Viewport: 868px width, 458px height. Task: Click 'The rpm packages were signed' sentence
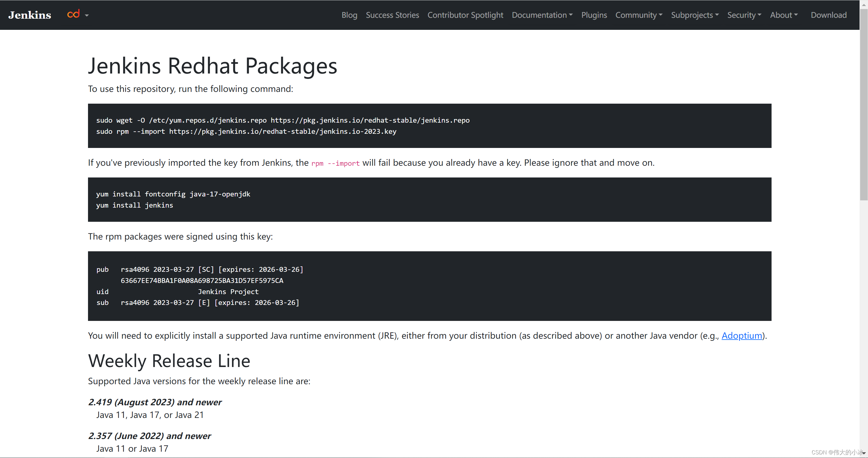pos(180,237)
